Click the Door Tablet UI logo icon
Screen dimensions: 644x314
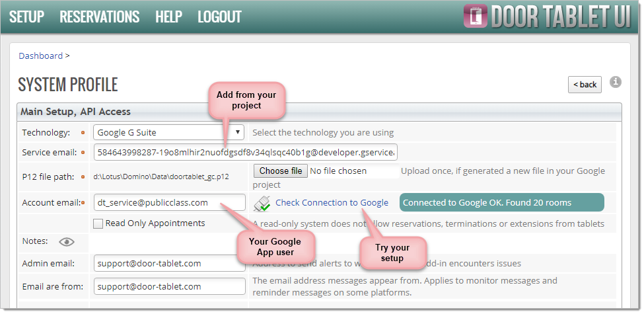click(x=474, y=16)
